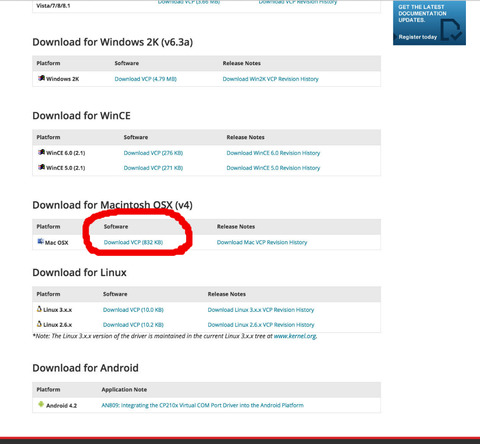Image resolution: width=480 pixels, height=444 pixels.
Task: Click the documentation updates Register today banner
Action: coord(429,23)
